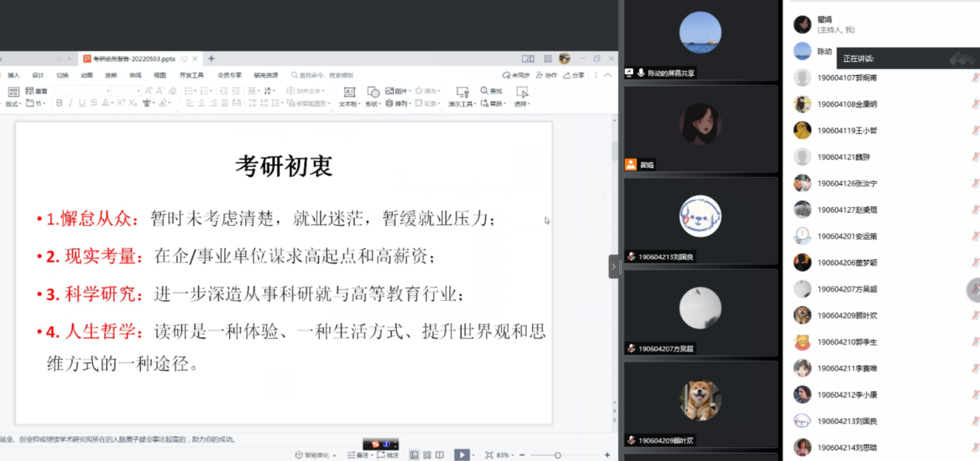Image resolution: width=980 pixels, height=461 pixels.
Task: Click the 协作 (Collaborate) button
Action: (547, 75)
